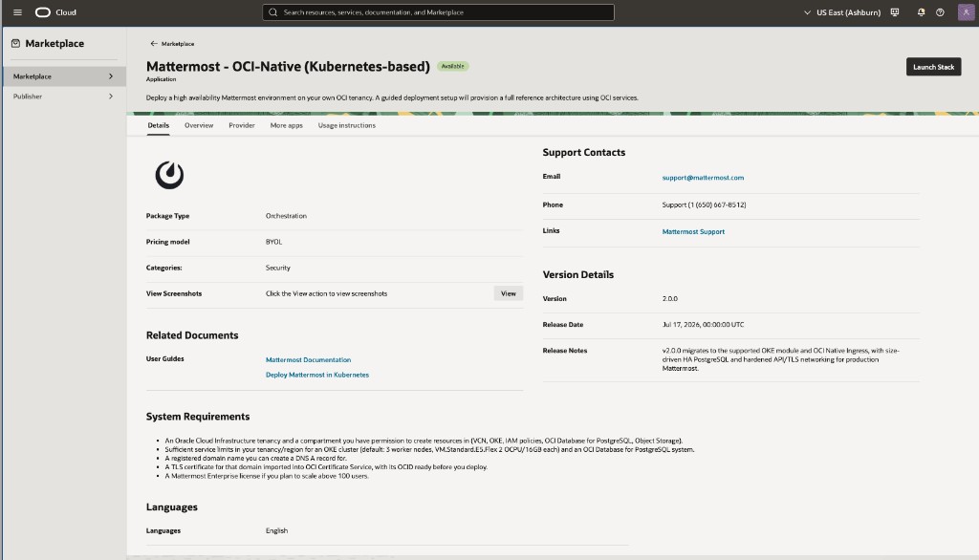Image resolution: width=979 pixels, height=560 pixels.
Task: Click the back arrow to Marketplace
Action: point(154,44)
